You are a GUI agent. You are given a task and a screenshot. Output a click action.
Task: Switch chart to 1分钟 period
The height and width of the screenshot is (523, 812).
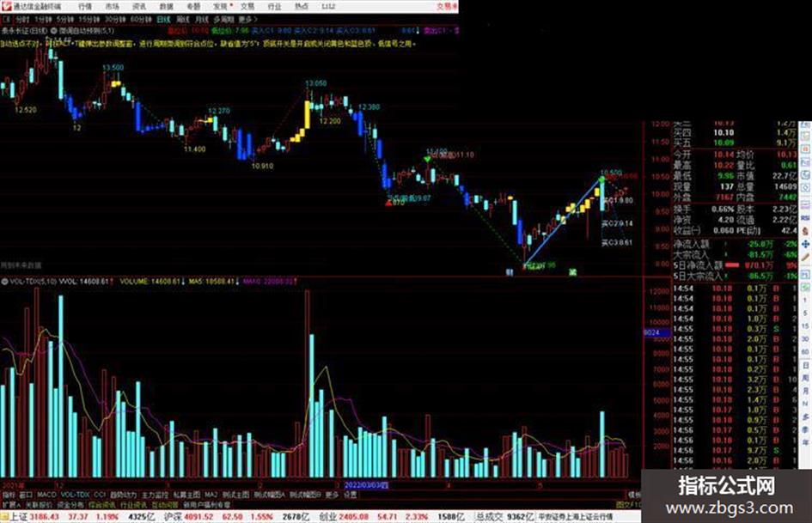(43, 19)
